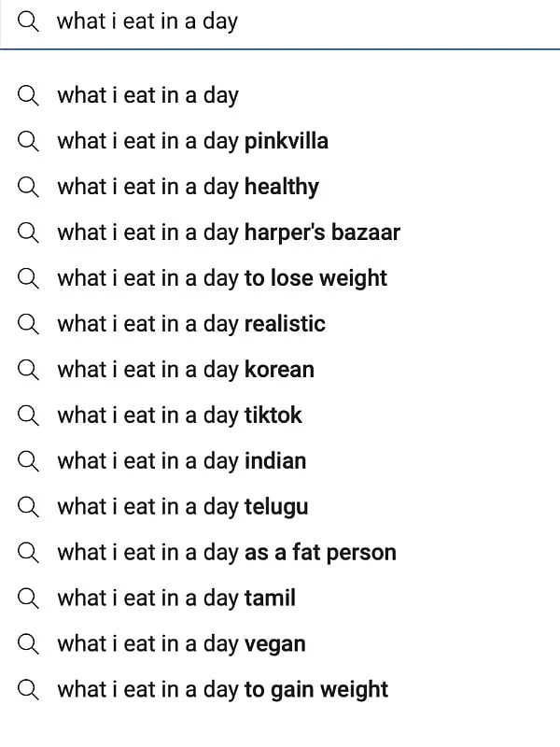Click the search icon beside 'to lose weight'
Screen dimensions: 560x747
28,278
